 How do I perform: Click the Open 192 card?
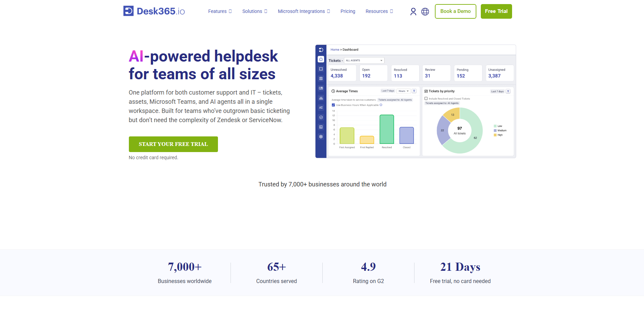click(x=374, y=73)
